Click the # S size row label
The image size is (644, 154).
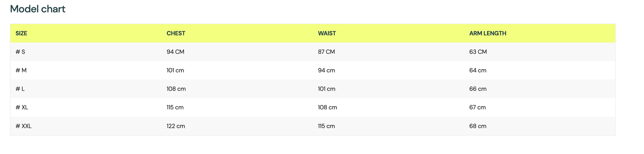click(20, 52)
